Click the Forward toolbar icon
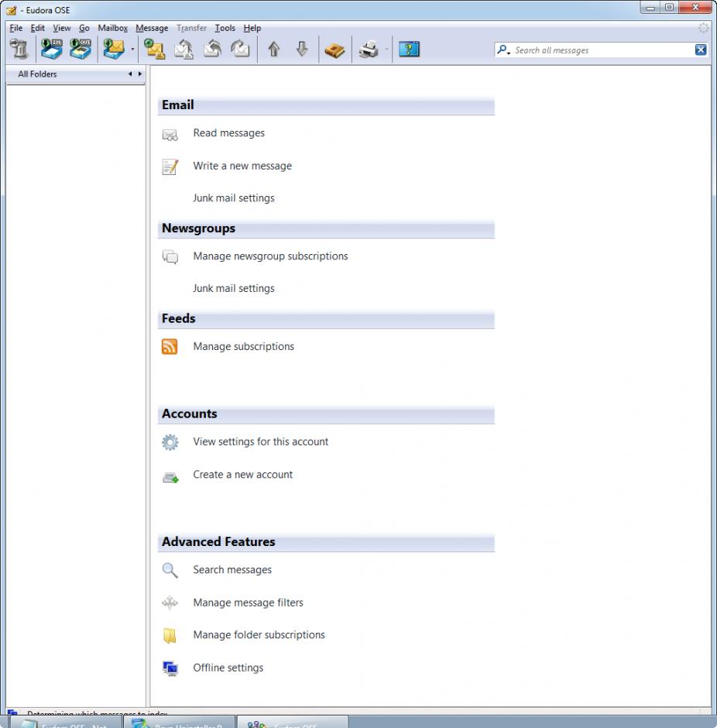The image size is (717, 728). pyautogui.click(x=240, y=50)
